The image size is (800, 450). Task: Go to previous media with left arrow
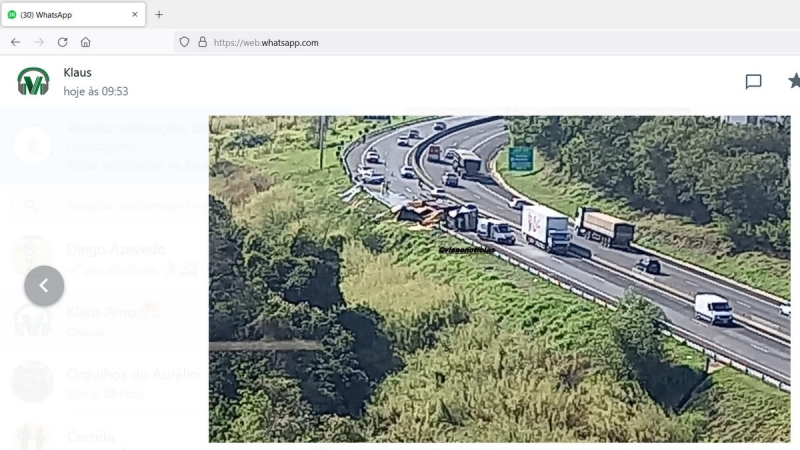click(x=44, y=286)
